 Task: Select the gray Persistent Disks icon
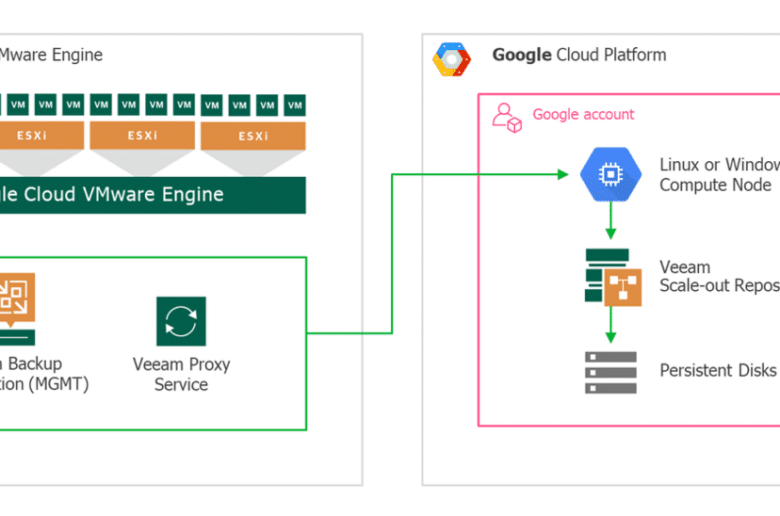[611, 373]
